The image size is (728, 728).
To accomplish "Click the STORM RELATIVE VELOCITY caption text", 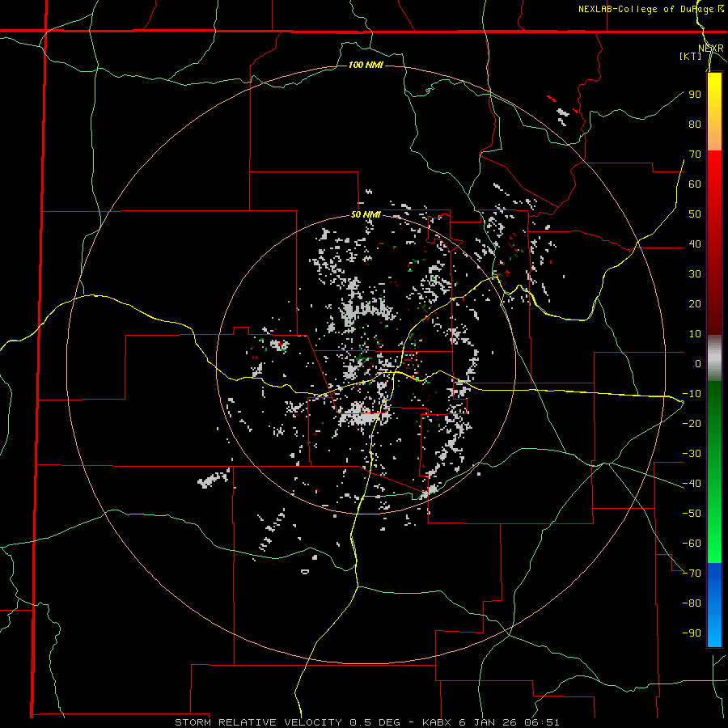I will coord(259,722).
